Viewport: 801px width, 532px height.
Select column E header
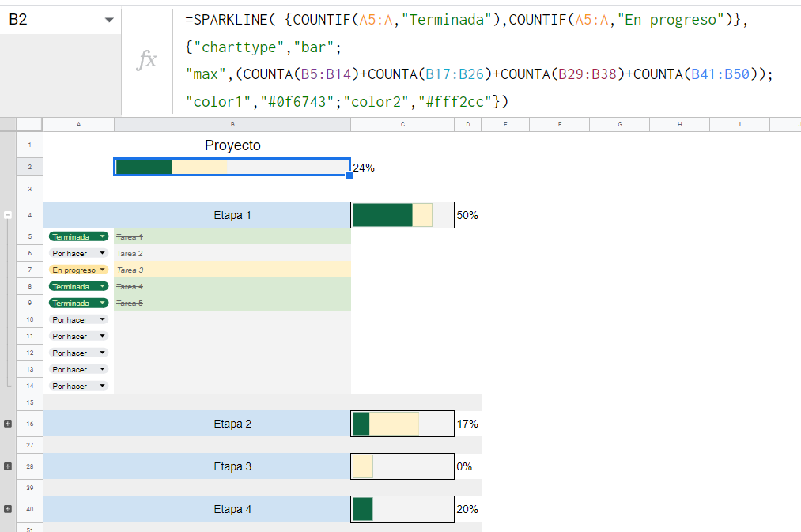click(x=505, y=124)
